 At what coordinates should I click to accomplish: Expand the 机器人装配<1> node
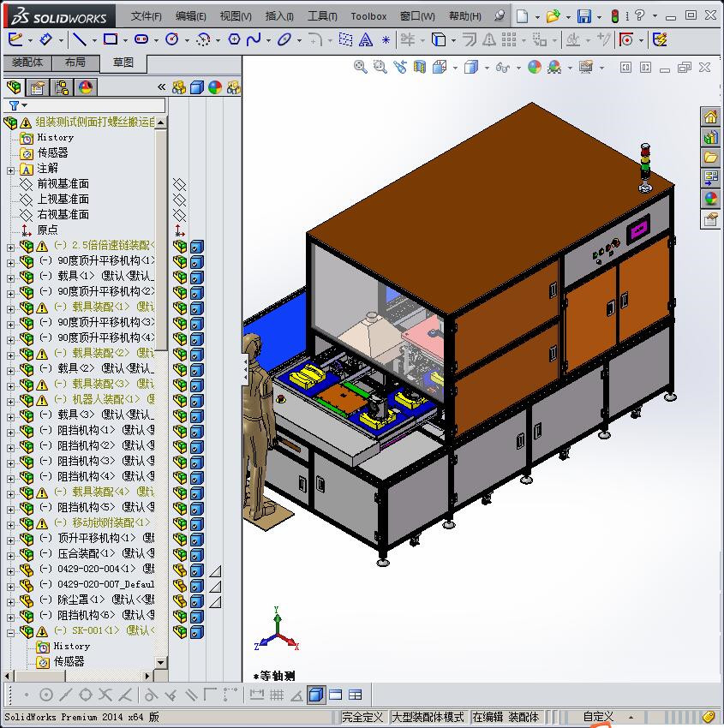10,402
